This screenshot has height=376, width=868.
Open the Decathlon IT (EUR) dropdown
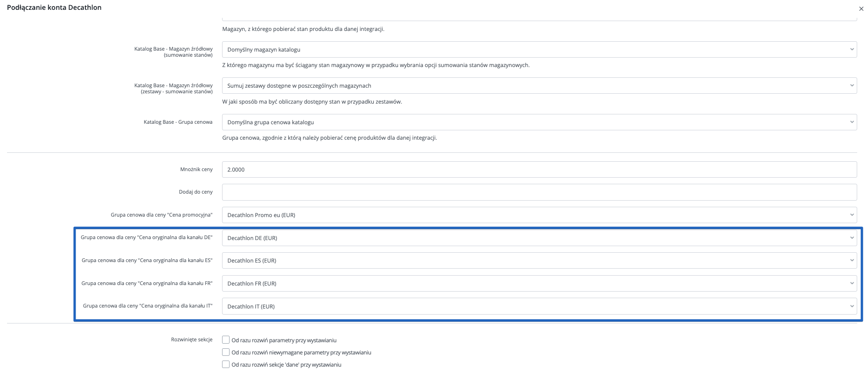539,307
